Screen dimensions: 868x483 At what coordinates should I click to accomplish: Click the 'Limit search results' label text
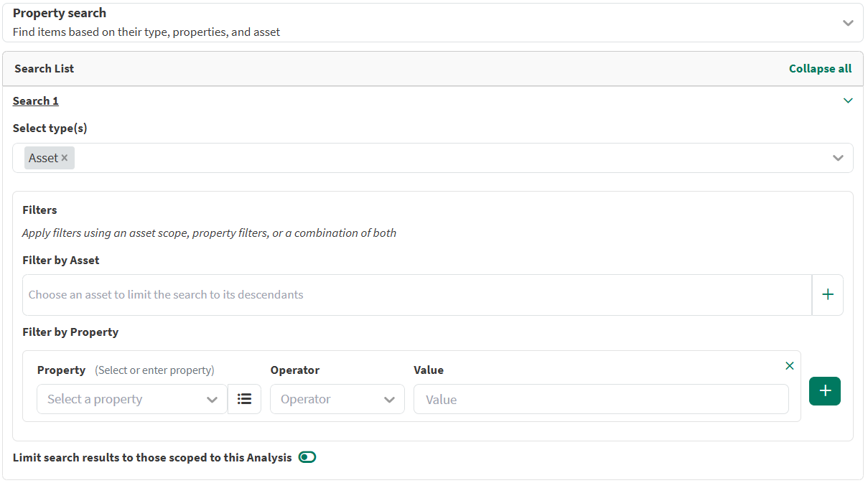[152, 457]
